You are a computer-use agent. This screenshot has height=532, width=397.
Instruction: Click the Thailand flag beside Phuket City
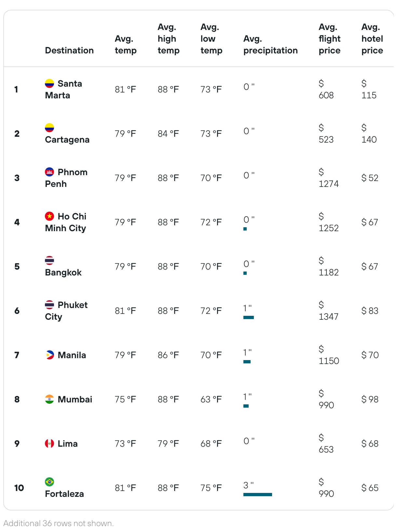[49, 305]
